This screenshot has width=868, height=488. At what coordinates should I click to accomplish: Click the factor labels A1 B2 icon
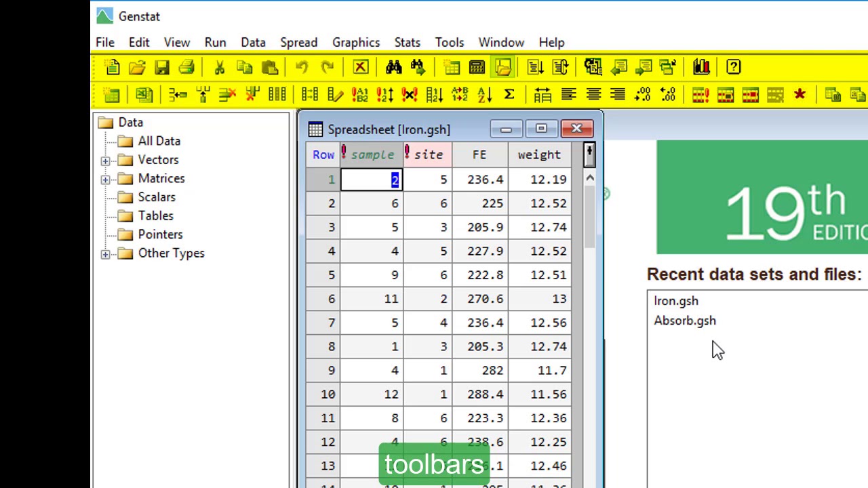click(360, 95)
